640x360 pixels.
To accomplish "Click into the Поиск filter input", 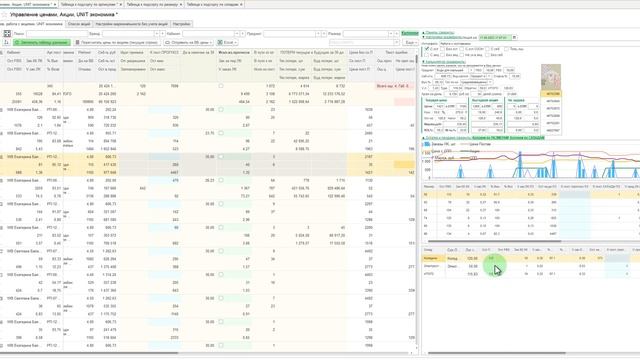I will (x=57, y=33).
